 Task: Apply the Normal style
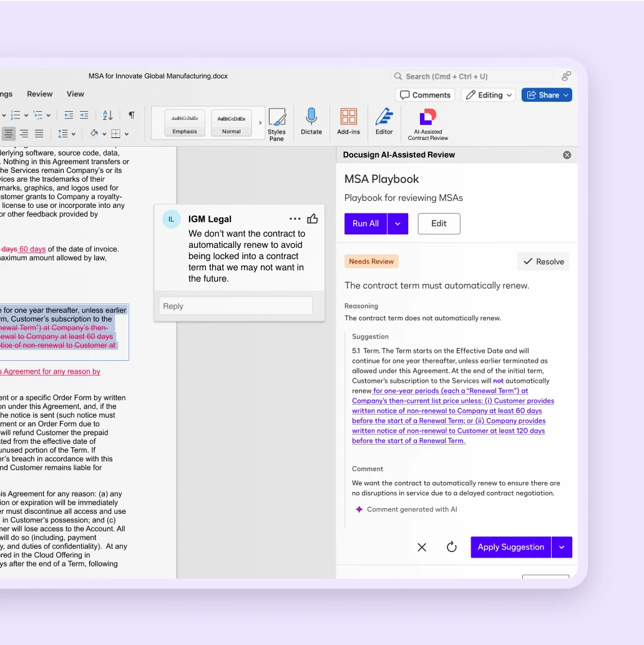[232, 122]
